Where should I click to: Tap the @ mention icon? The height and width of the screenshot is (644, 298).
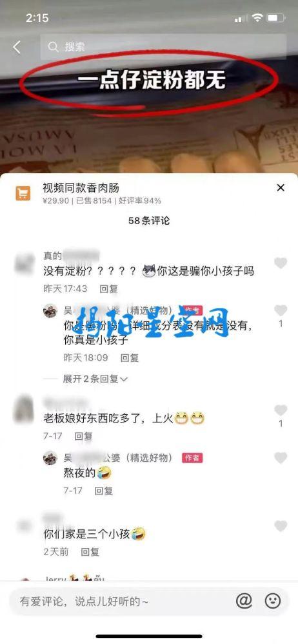pos(244,601)
